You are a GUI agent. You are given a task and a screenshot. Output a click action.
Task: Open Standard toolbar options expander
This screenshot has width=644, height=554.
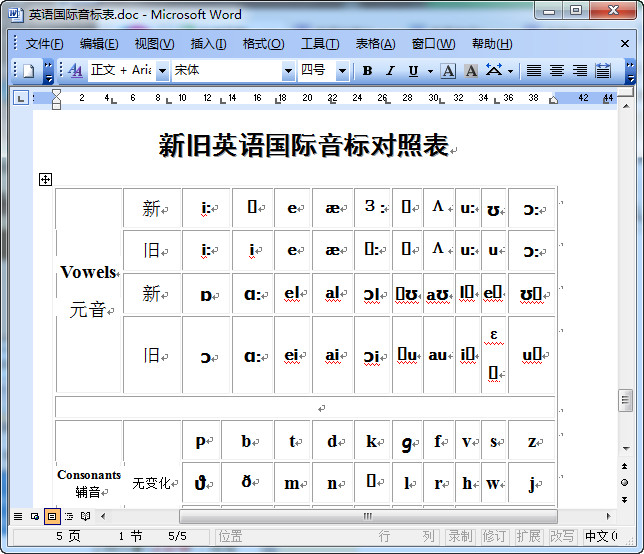point(48,71)
